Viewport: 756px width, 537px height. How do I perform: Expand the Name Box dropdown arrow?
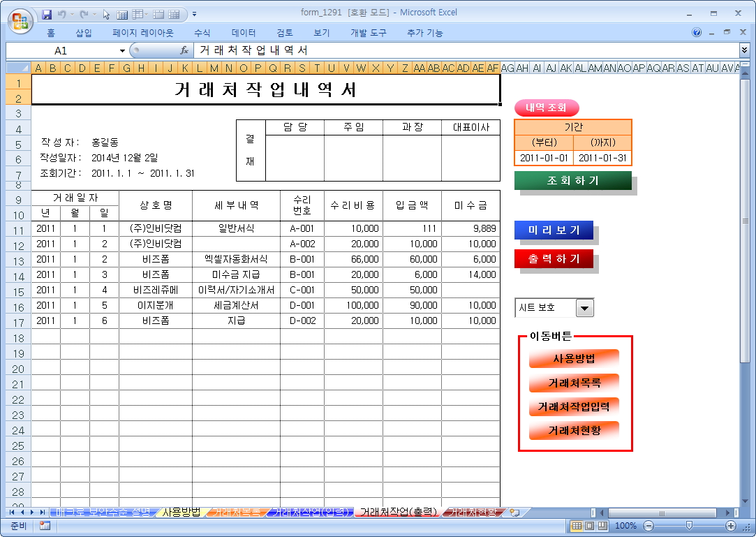122,51
